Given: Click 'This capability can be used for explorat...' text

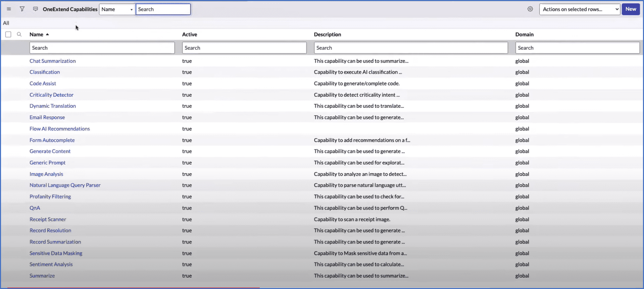Looking at the screenshot, I should pyautogui.click(x=359, y=162).
